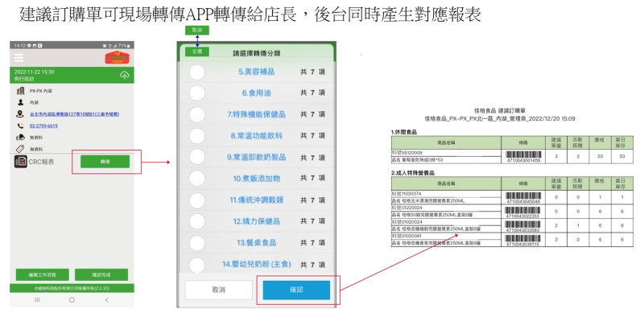The height and width of the screenshot is (309, 644).
Task: Click the barcode 4710043039115 in the report
Action: coord(523,240)
